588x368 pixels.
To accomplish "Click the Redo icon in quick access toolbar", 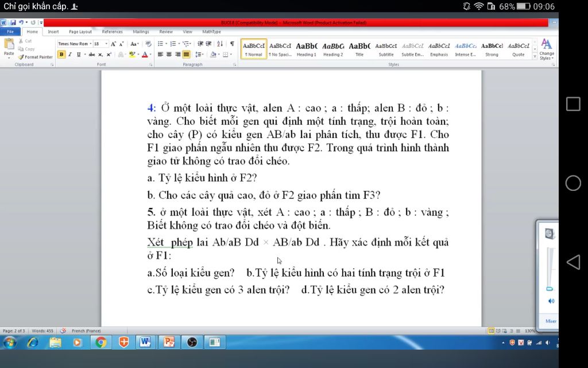I will point(33,22).
